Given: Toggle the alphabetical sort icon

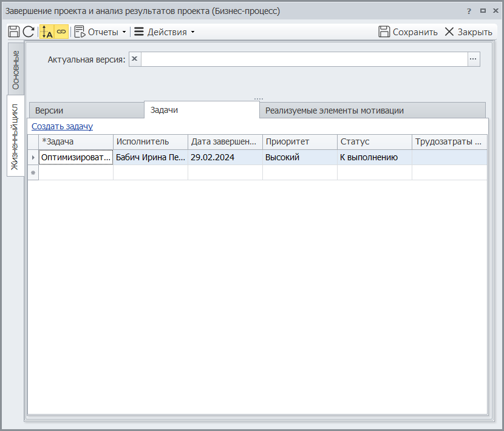Looking at the screenshot, I should (47, 32).
